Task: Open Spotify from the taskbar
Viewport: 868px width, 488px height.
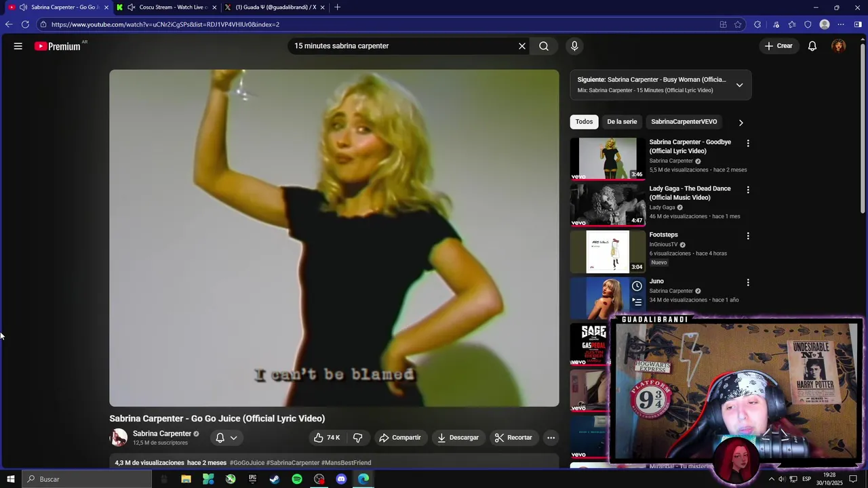Action: point(297,479)
